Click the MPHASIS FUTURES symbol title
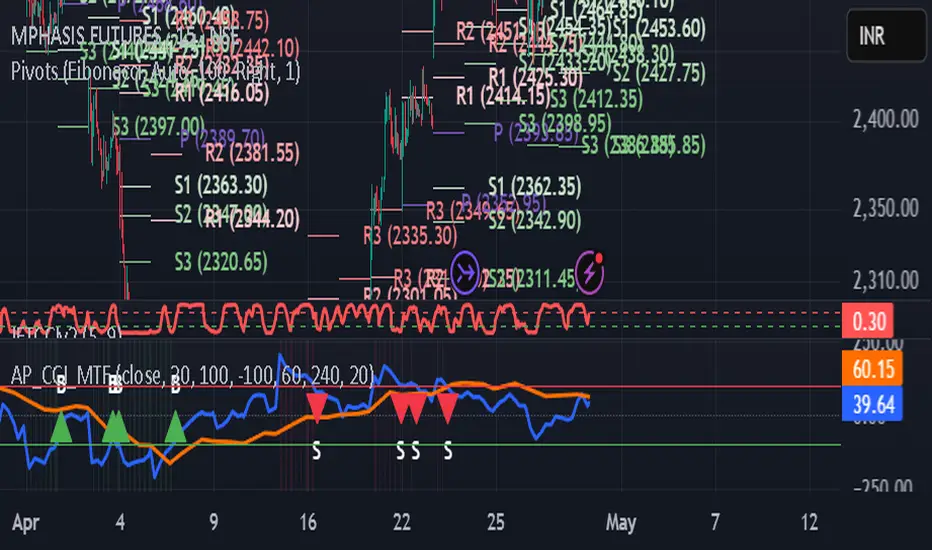932x550 pixels. 125,36
